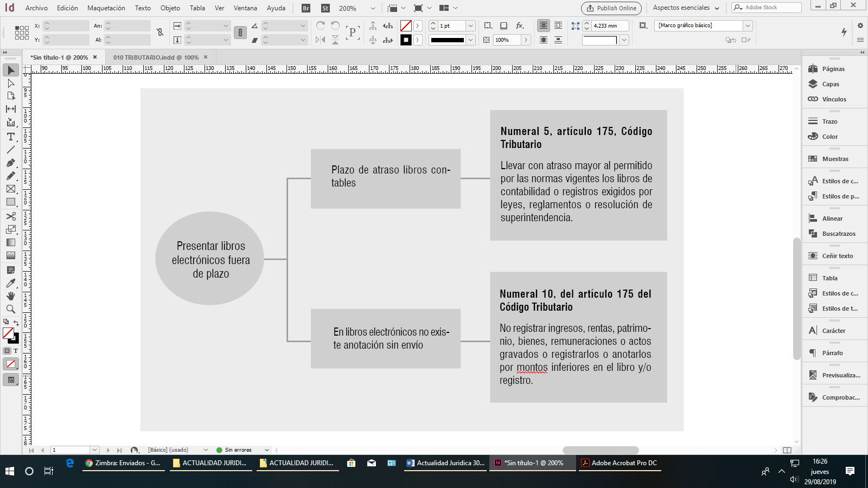Select the Pen tool
Image resolution: width=868 pixels, height=488 pixels.
[11, 163]
